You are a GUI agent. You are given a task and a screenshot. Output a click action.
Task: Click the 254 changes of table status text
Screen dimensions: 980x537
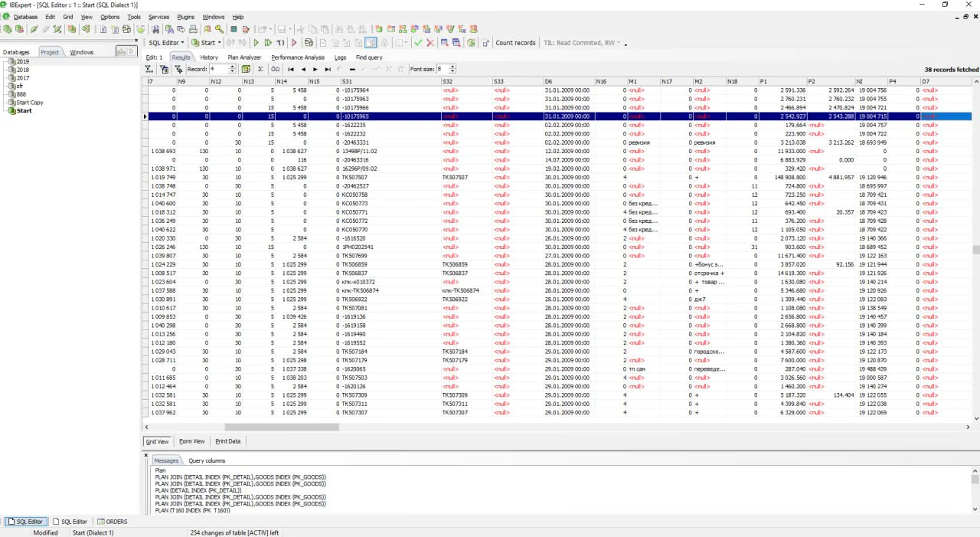point(234,532)
